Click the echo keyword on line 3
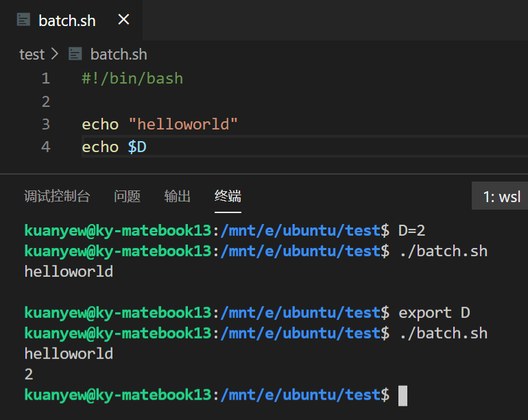 [x=100, y=125]
